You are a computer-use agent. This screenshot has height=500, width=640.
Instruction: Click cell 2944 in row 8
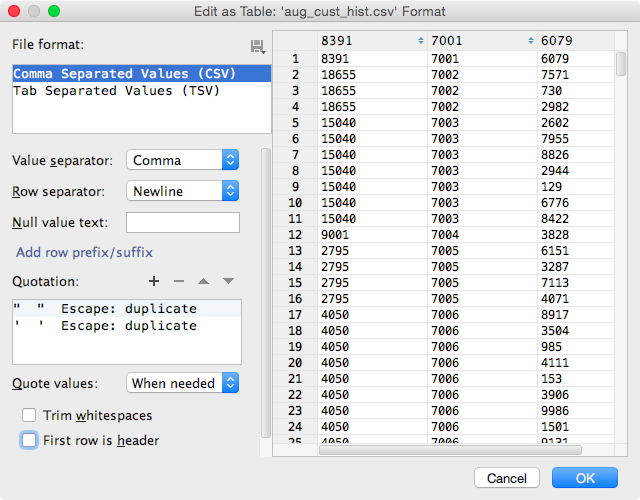tap(576, 171)
